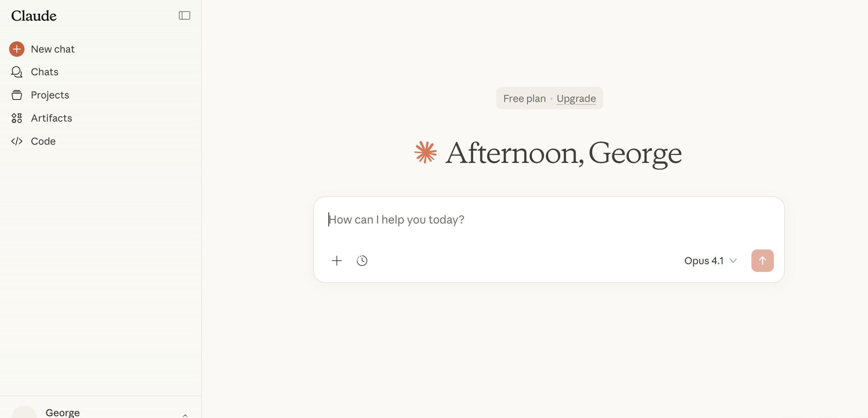Collapse the sidebar with the panel icon
This screenshot has height=418, width=868.
184,15
